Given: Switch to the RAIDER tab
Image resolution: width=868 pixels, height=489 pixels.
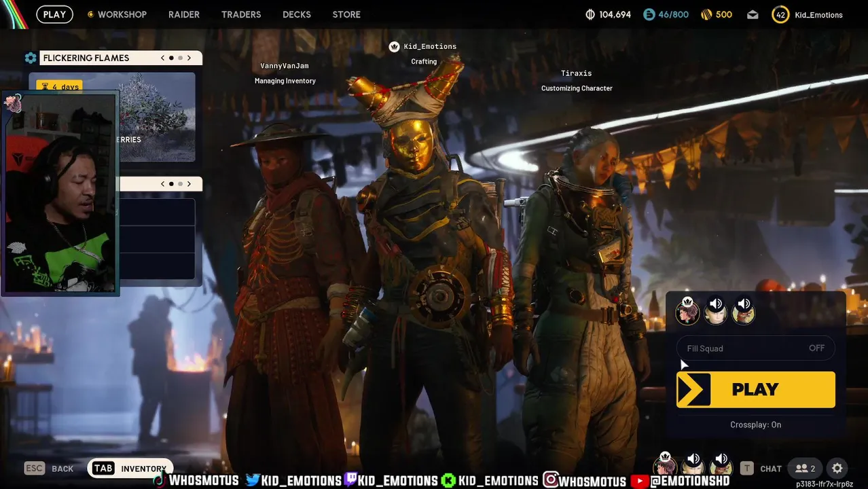Looking at the screenshot, I should point(184,14).
